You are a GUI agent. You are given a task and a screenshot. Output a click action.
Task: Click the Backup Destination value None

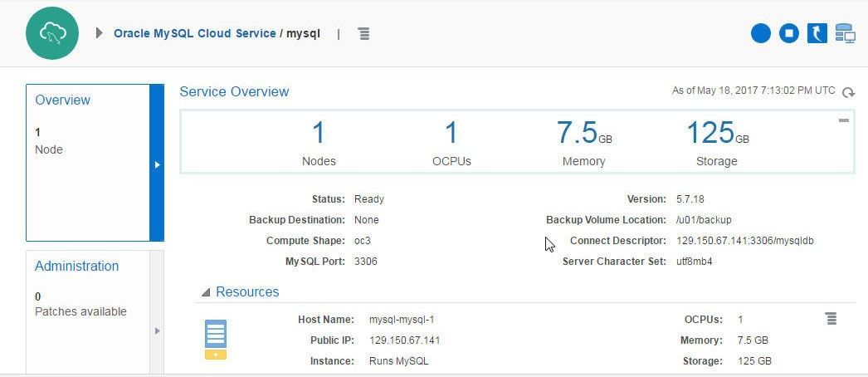[367, 220]
